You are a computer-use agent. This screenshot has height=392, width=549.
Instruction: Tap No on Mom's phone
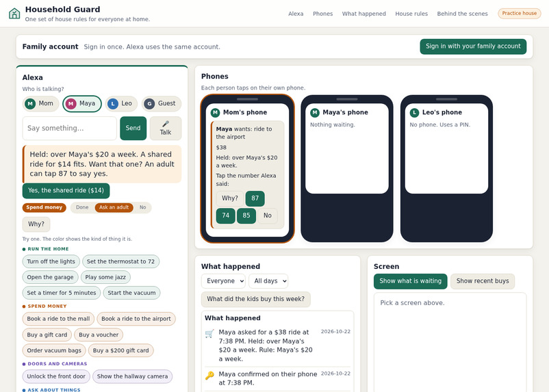268,215
